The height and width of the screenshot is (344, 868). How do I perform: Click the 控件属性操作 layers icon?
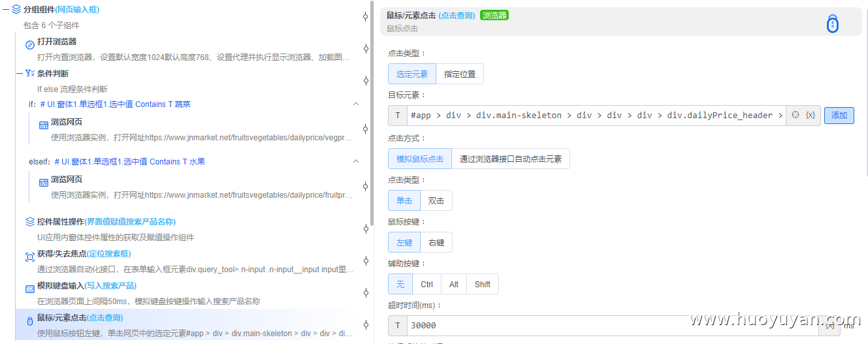[x=29, y=222]
